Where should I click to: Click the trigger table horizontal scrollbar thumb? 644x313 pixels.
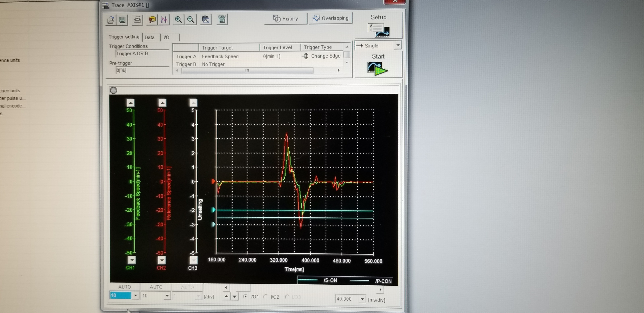(247, 71)
